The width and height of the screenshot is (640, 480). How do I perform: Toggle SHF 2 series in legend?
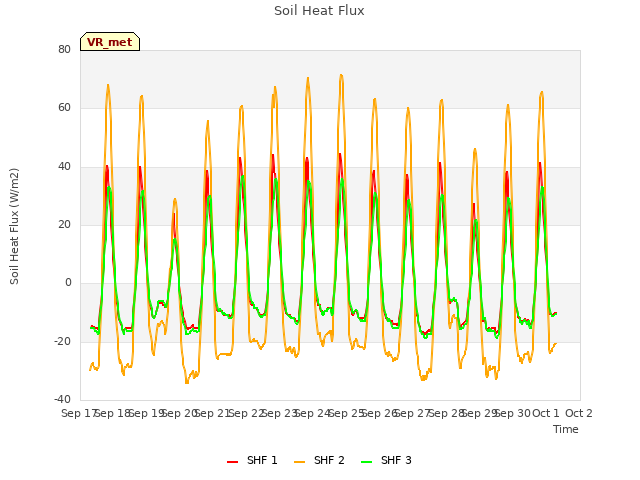[319, 460]
